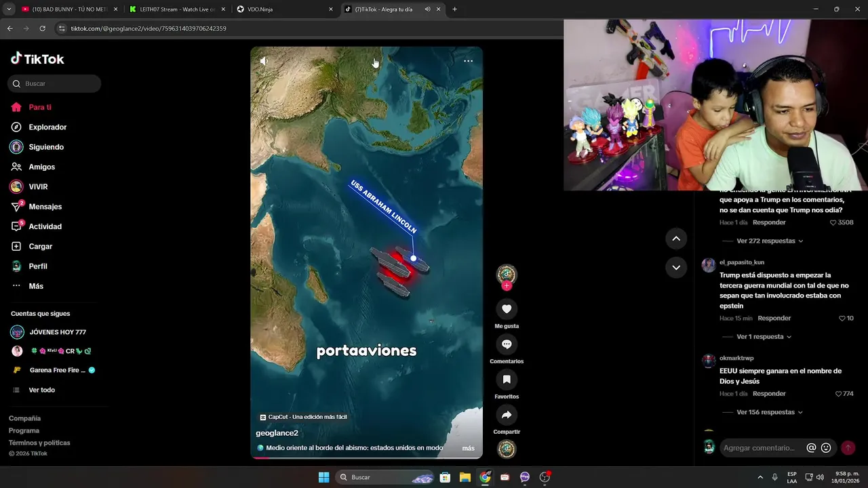This screenshot has height=488, width=868.
Task: Click the browser address bar URL
Action: (149, 28)
